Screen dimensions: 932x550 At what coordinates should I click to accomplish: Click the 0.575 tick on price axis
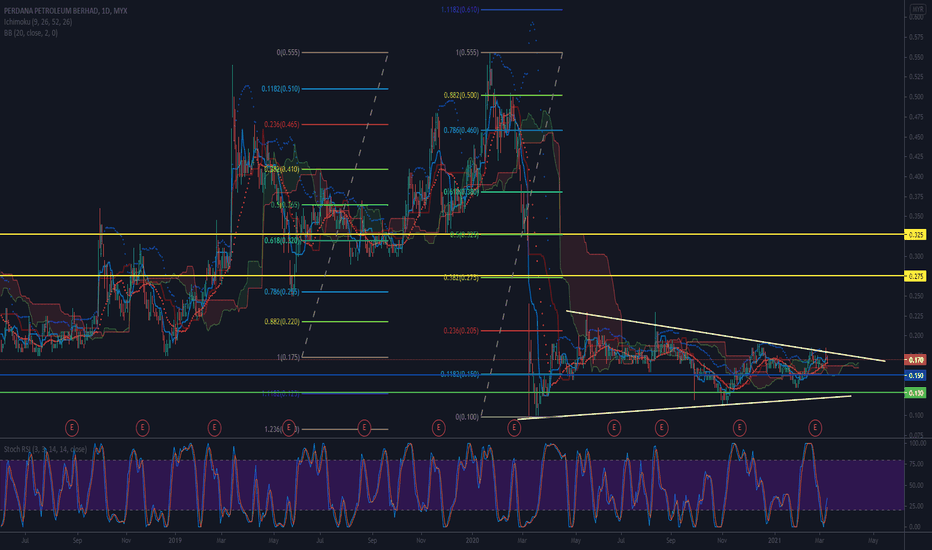[916, 37]
